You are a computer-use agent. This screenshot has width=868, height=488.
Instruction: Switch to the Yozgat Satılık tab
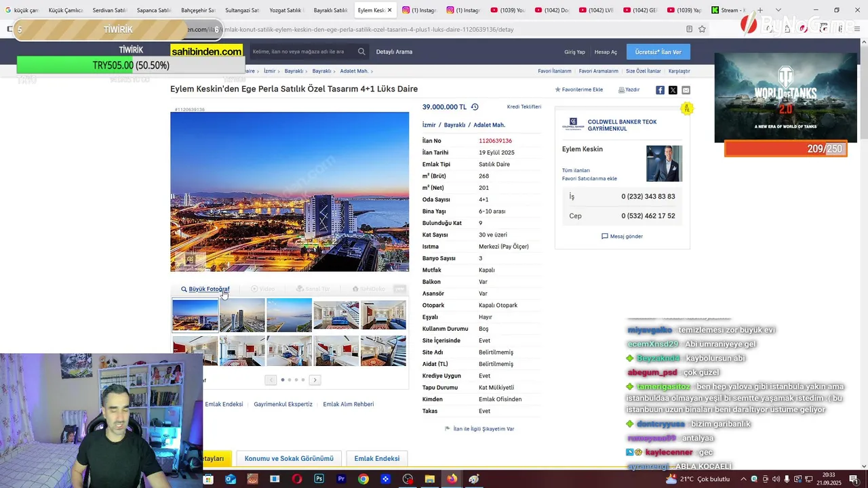(x=285, y=10)
